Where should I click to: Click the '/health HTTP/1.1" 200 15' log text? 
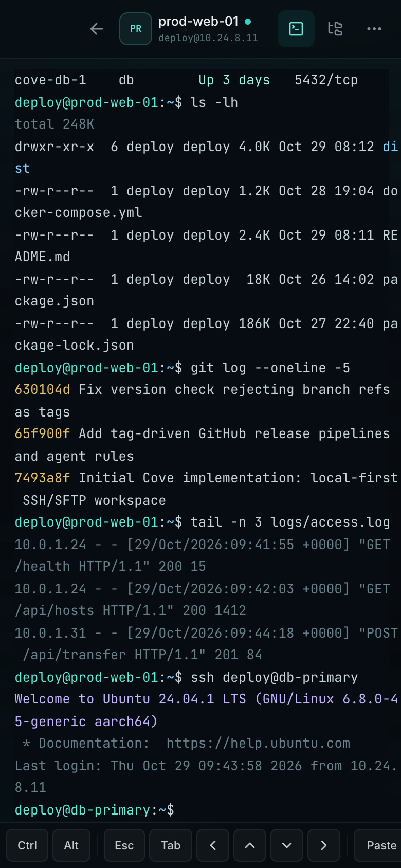pyautogui.click(x=111, y=566)
